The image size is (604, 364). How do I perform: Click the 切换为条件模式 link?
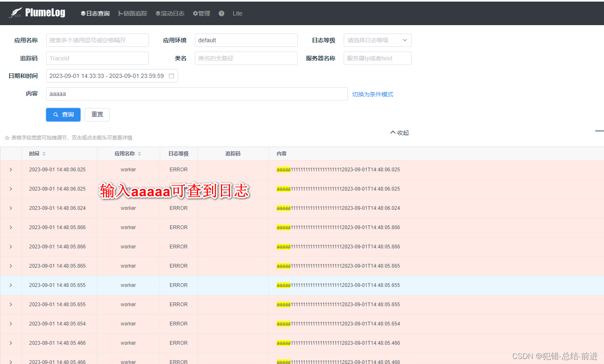(x=372, y=94)
